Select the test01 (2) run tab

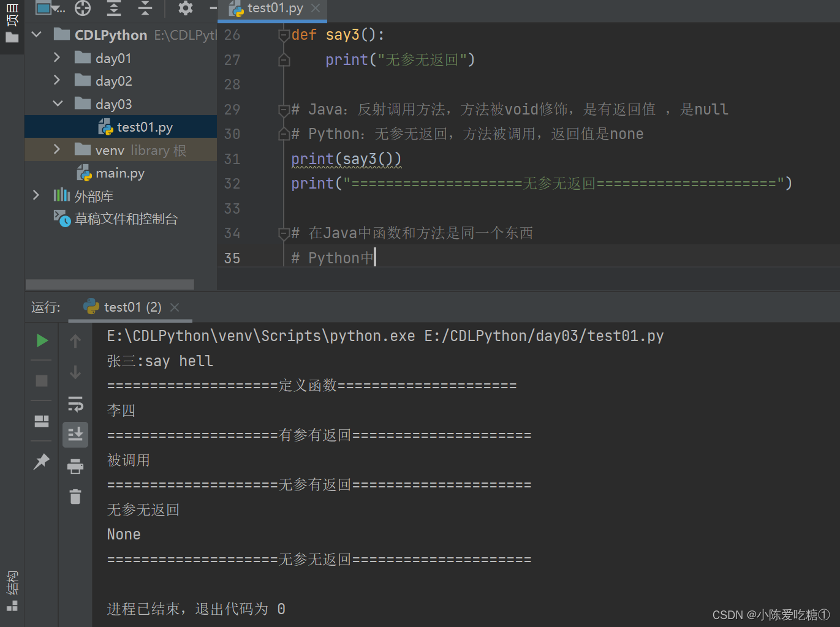(131, 307)
